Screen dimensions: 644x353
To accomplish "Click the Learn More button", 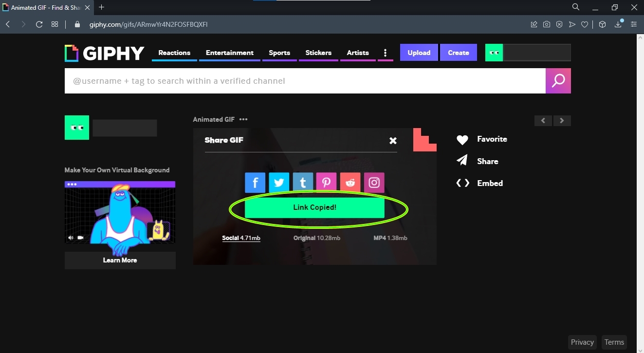I will [x=120, y=260].
